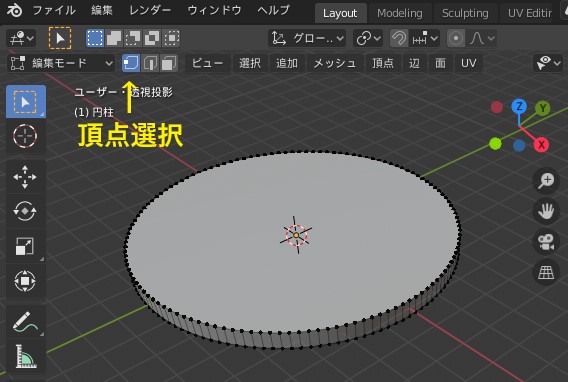Open the UV menu

pyautogui.click(x=468, y=63)
